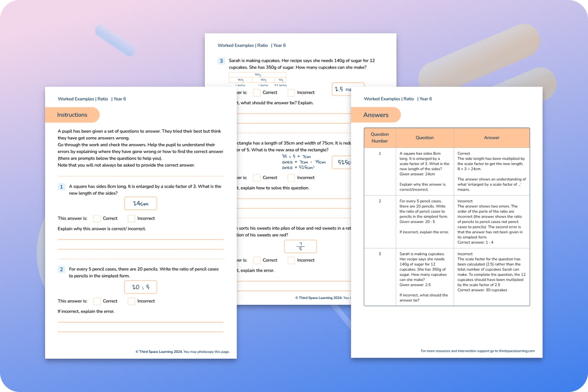The height and width of the screenshot is (392, 588).
Task: Mark the cupcakes answer as Correct
Action: tap(256, 92)
